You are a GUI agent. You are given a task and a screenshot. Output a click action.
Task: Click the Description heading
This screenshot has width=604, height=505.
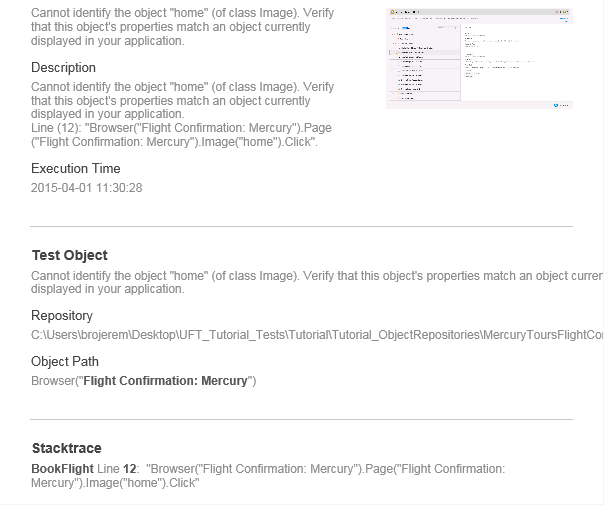click(63, 68)
